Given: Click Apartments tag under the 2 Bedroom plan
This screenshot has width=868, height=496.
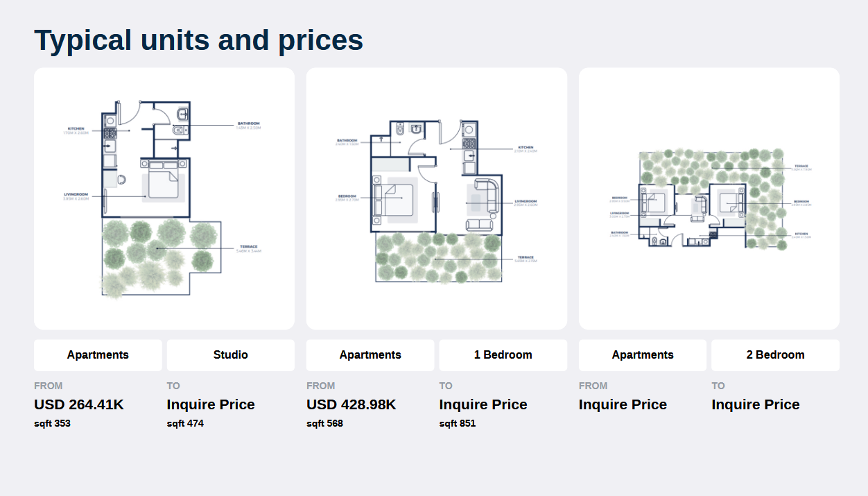Looking at the screenshot, I should (x=643, y=355).
